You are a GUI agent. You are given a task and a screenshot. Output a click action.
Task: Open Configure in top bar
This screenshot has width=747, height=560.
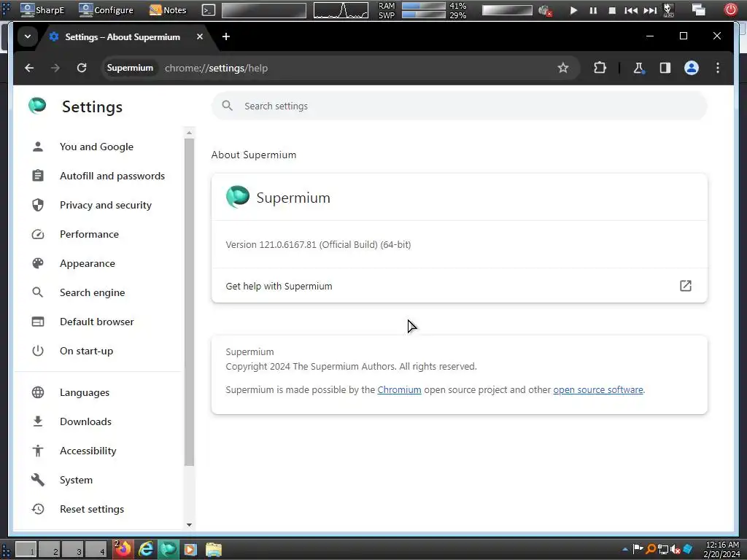click(107, 10)
